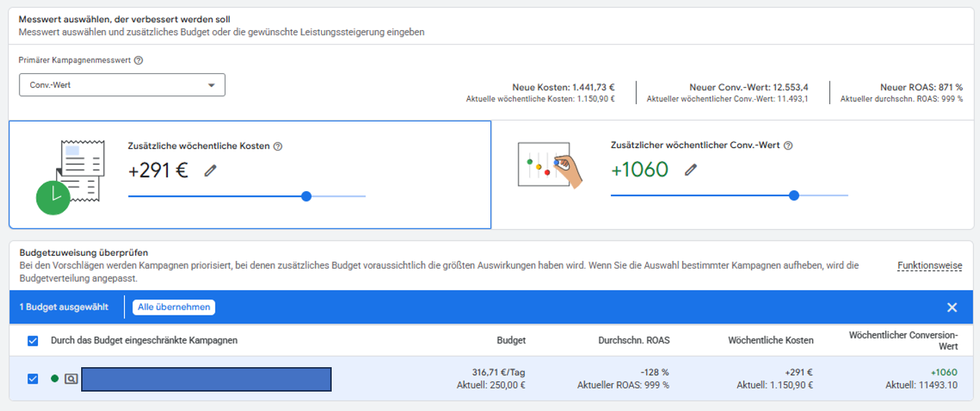Click the Durchschn. ROAS column header
This screenshot has width=980, height=411.
point(634,341)
